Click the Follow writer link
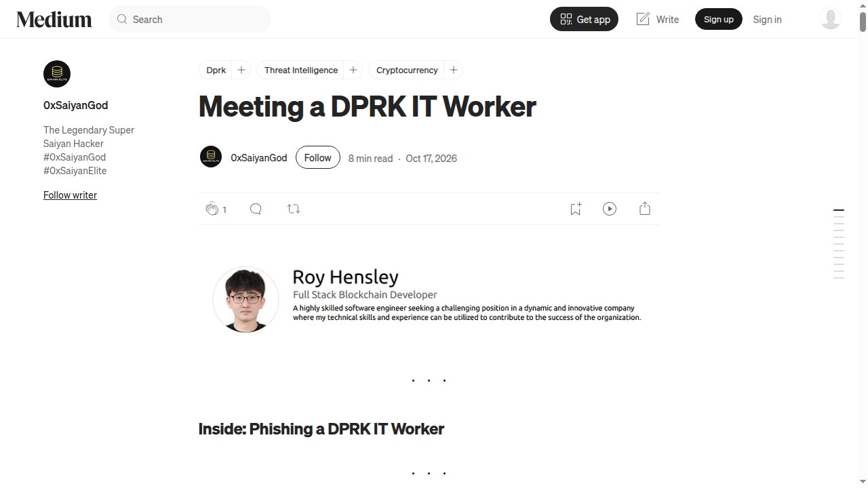 [x=70, y=195]
